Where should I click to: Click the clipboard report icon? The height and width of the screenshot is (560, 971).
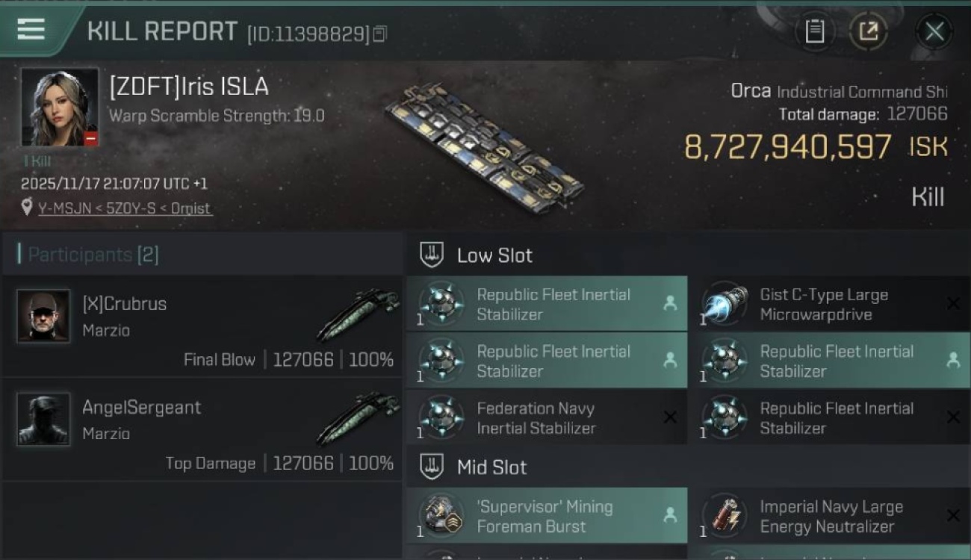(x=815, y=31)
